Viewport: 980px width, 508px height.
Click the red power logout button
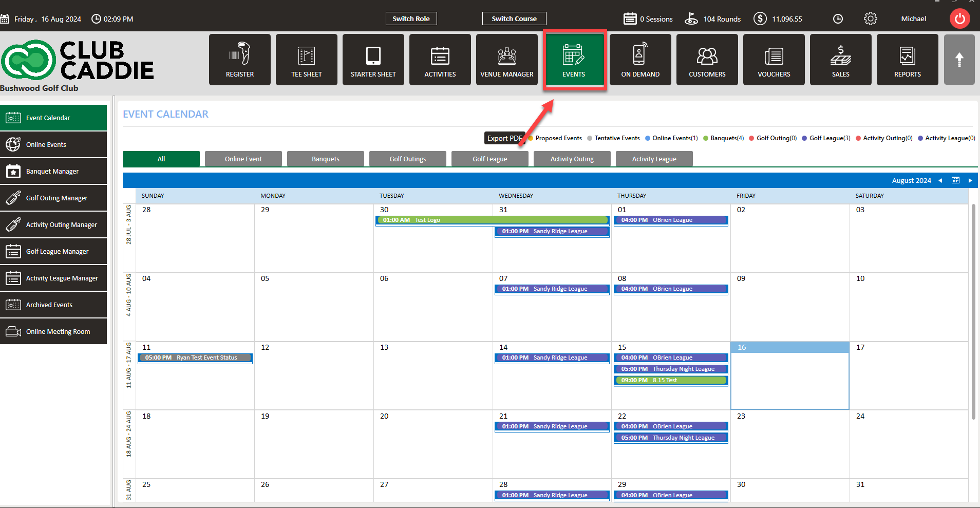coord(959,19)
